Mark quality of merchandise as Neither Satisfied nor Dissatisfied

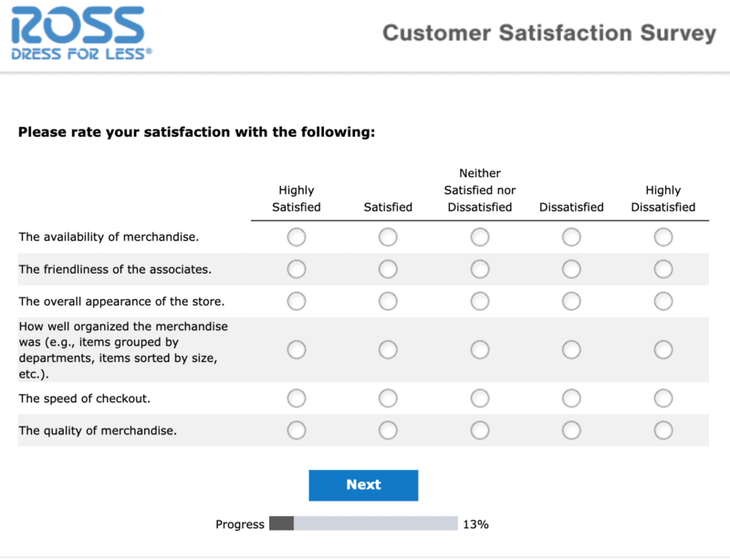click(480, 430)
